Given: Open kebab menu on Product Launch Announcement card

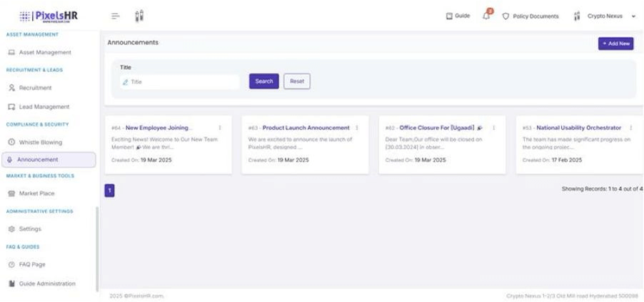Looking at the screenshot, I should 357,128.
